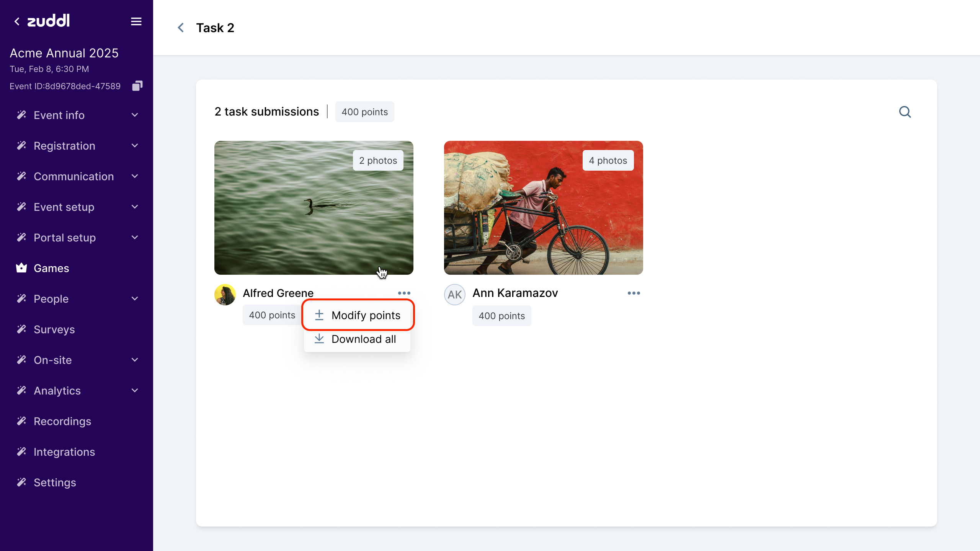Open Games section with crown icon
This screenshot has width=980, height=551.
coord(51,268)
